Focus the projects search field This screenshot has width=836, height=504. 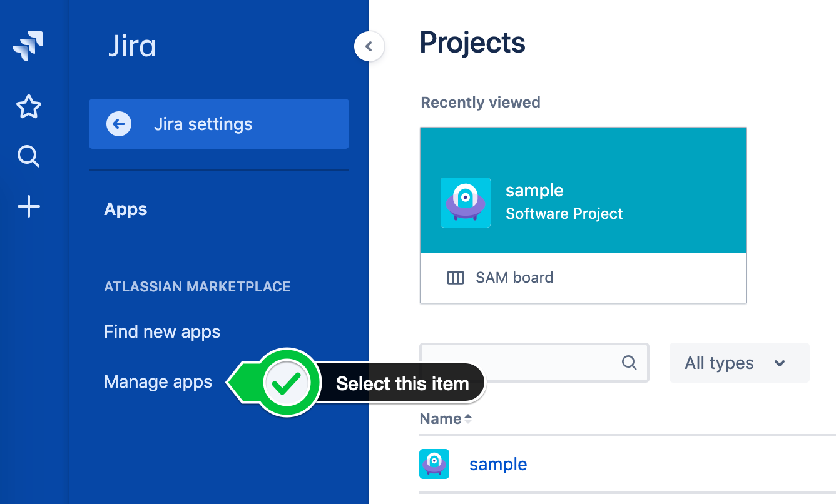[x=534, y=363]
